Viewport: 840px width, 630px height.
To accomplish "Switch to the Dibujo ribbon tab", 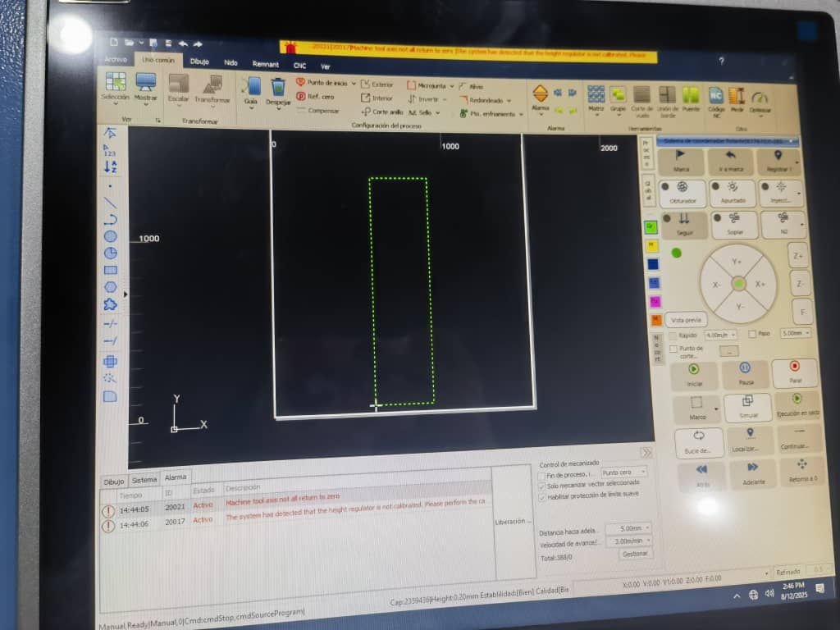I will [199, 62].
